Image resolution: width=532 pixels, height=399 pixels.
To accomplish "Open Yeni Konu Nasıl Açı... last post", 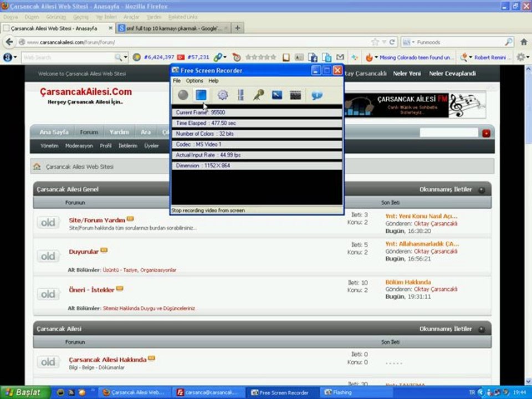I will [x=421, y=216].
